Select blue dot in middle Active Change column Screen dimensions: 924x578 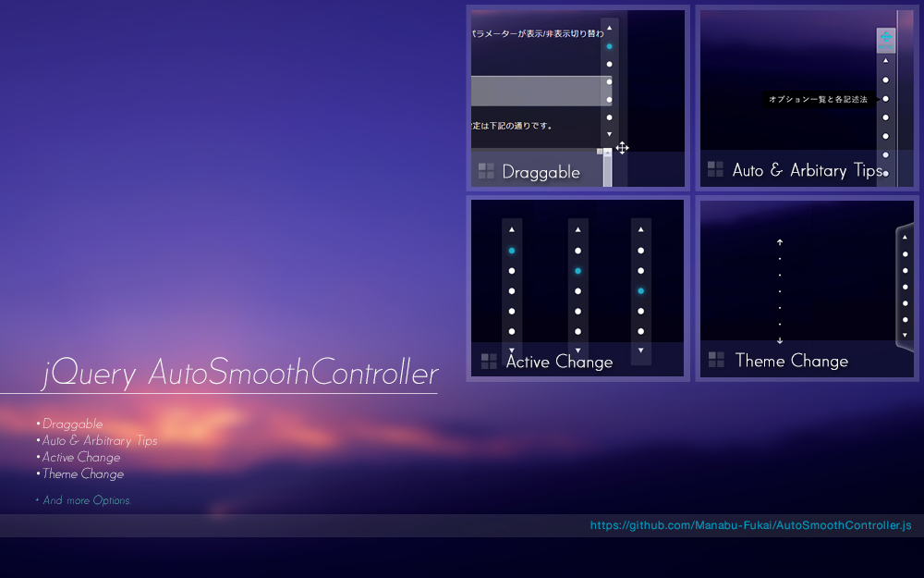pos(578,271)
